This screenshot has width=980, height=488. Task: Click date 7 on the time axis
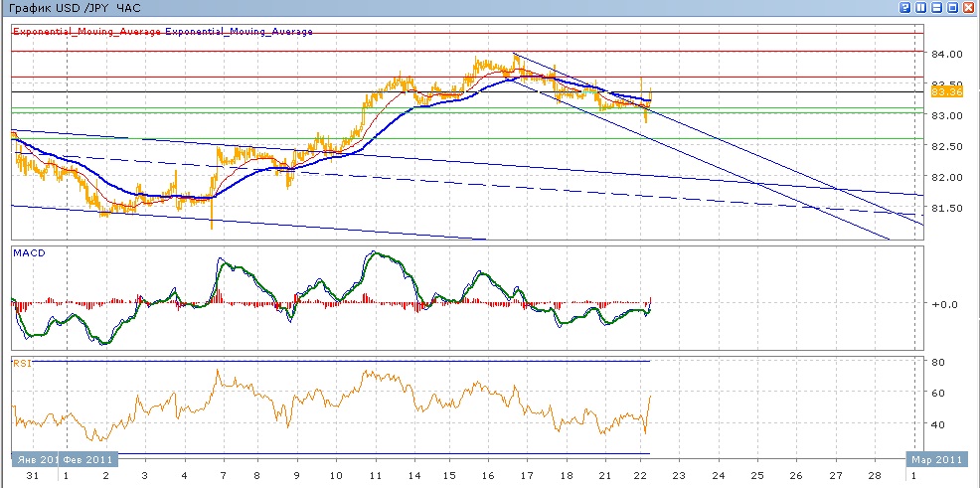pos(221,476)
